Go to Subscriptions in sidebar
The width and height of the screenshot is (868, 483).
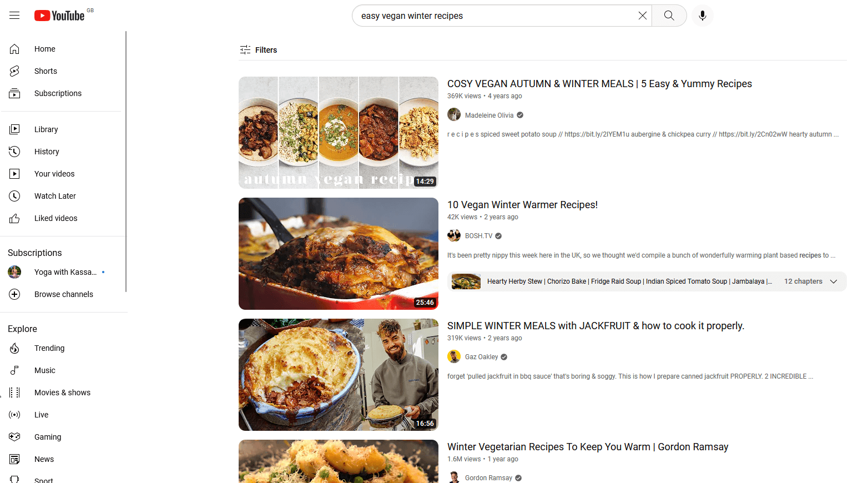pos(62,93)
